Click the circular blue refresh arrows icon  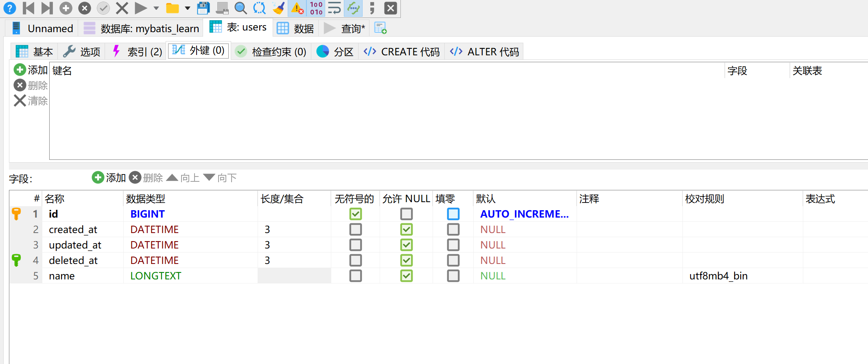point(259,8)
